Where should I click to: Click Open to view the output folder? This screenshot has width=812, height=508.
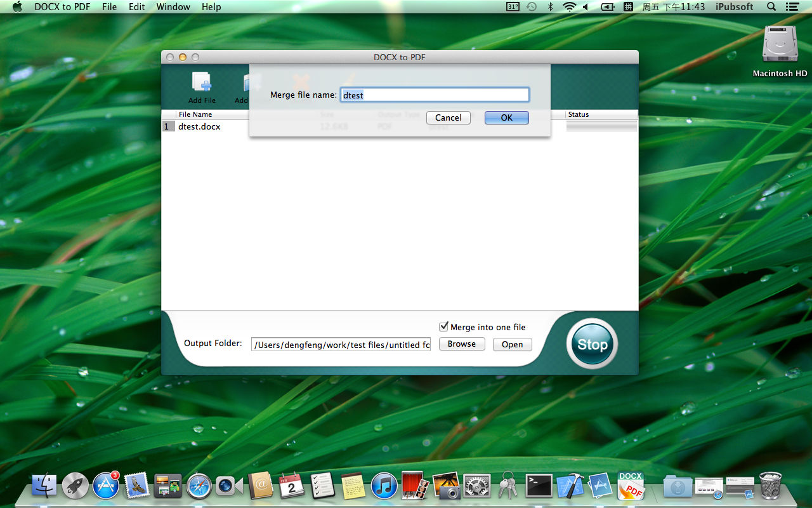pos(513,344)
